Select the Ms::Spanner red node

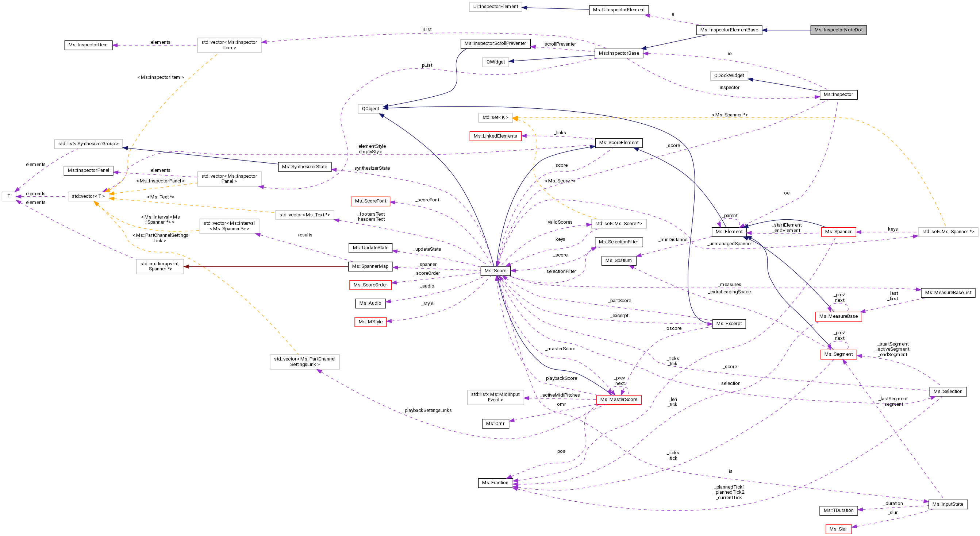click(838, 232)
